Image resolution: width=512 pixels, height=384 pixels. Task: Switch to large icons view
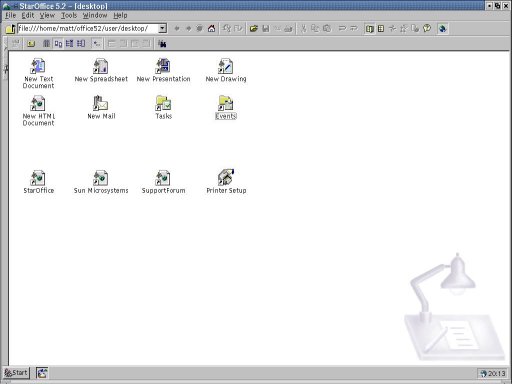click(x=58, y=43)
